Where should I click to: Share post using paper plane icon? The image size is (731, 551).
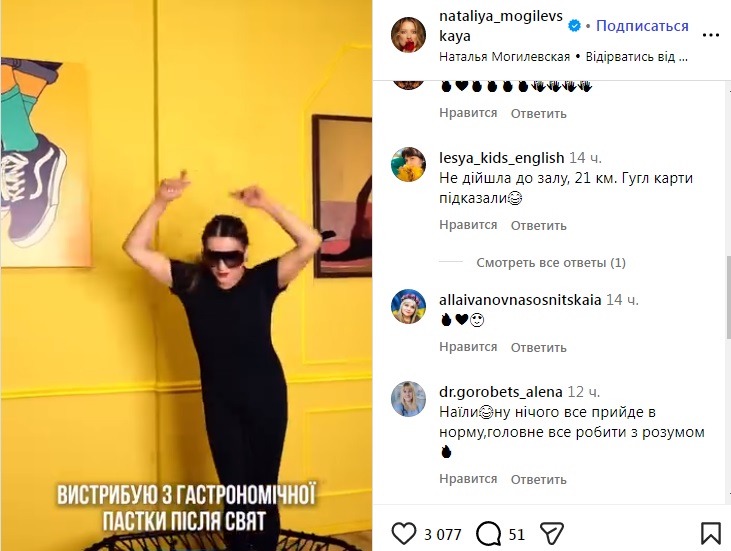tap(552, 534)
